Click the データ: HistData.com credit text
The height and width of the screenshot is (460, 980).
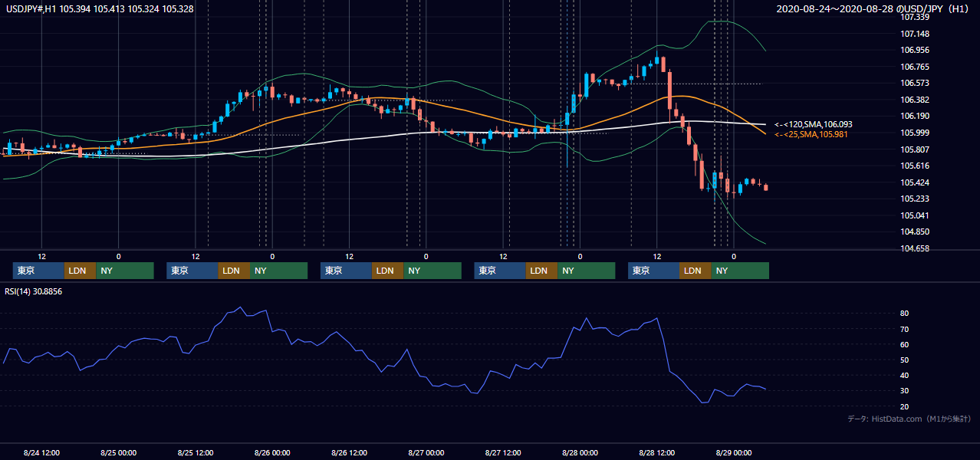(x=909, y=419)
